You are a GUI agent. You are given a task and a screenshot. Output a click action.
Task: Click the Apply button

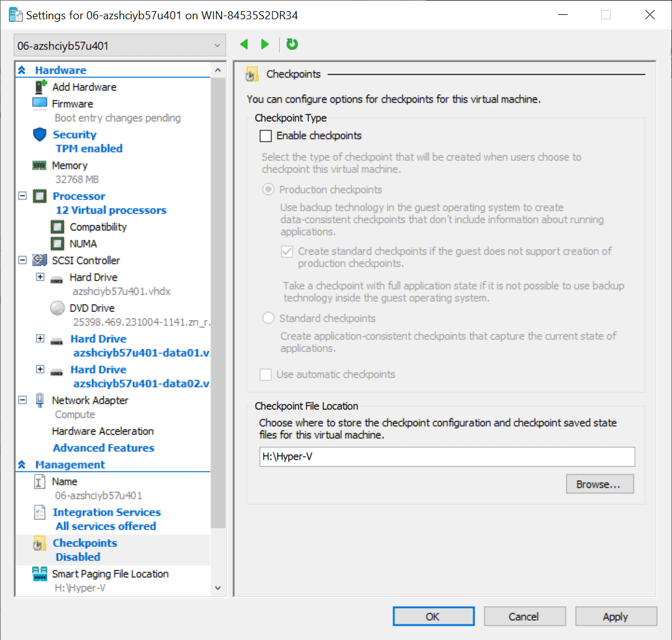(616, 616)
